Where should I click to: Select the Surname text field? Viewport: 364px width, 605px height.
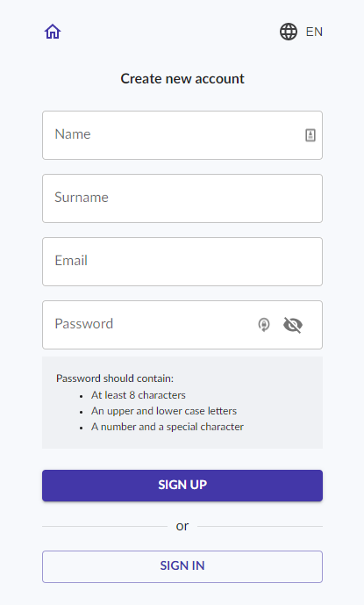point(182,198)
